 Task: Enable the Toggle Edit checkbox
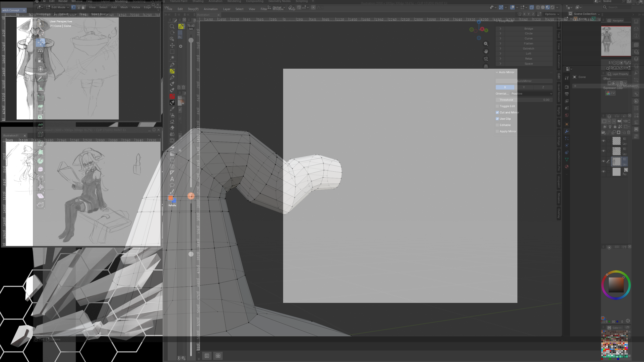(497, 106)
